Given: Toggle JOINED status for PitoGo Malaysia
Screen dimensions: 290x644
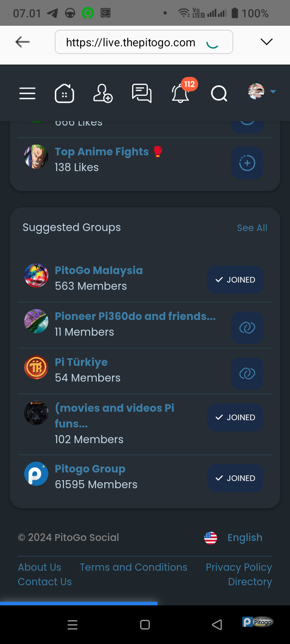Looking at the screenshot, I should [x=236, y=280].
